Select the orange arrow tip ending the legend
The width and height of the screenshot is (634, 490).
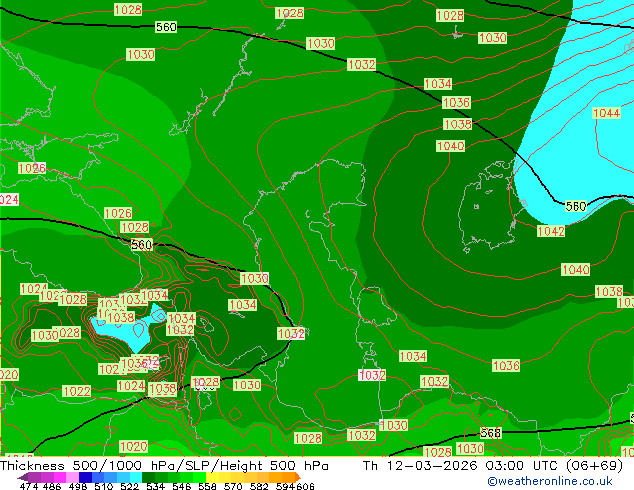pos(298,477)
